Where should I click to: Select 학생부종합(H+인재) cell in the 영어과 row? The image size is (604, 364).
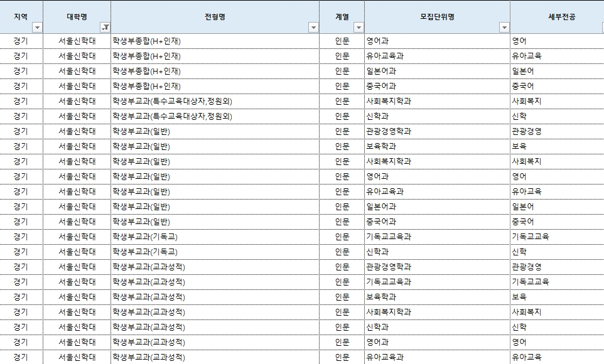click(146, 41)
